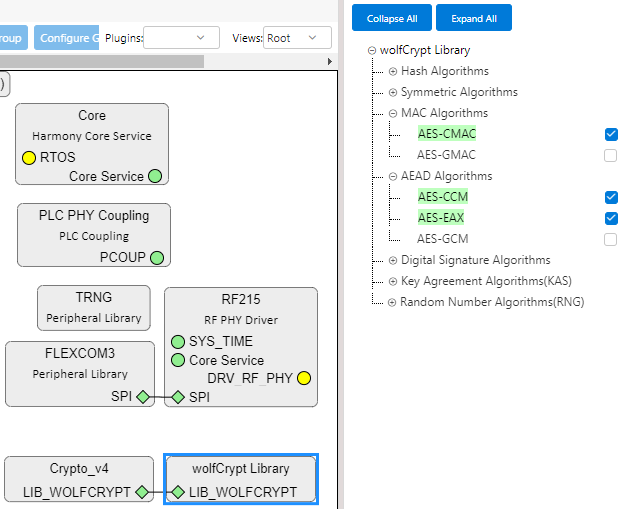
Task: Click green Core Service port on Core block
Action: tap(155, 176)
